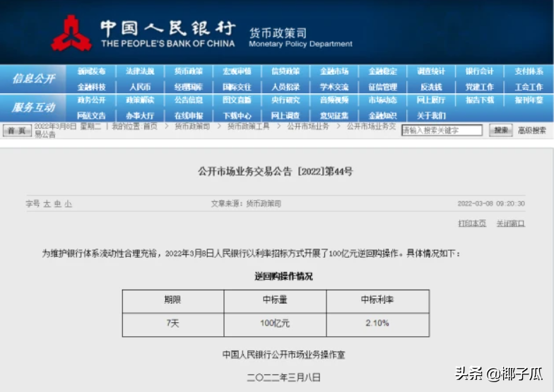Screen dimensions: 554x392
Task: Open the 银行会计 menu link
Action: pos(479,71)
